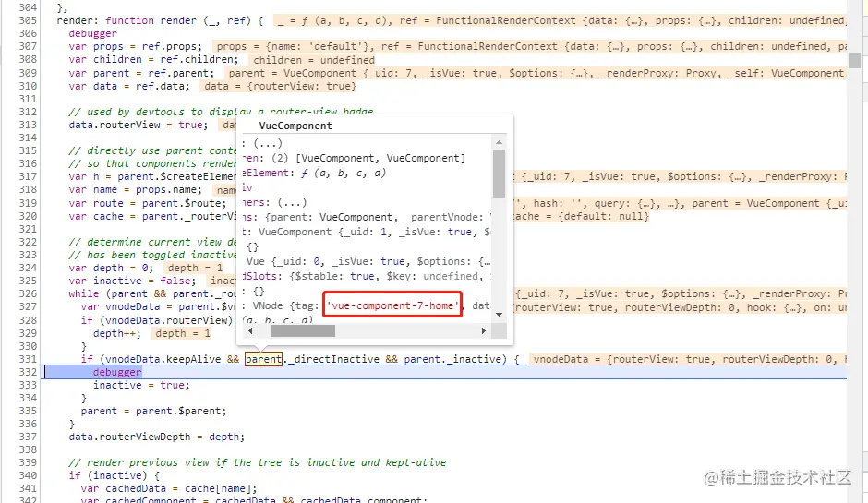Click inline value 'data = {routerView: true}' on line 310
This screenshot has height=503, width=868.
click(x=280, y=86)
